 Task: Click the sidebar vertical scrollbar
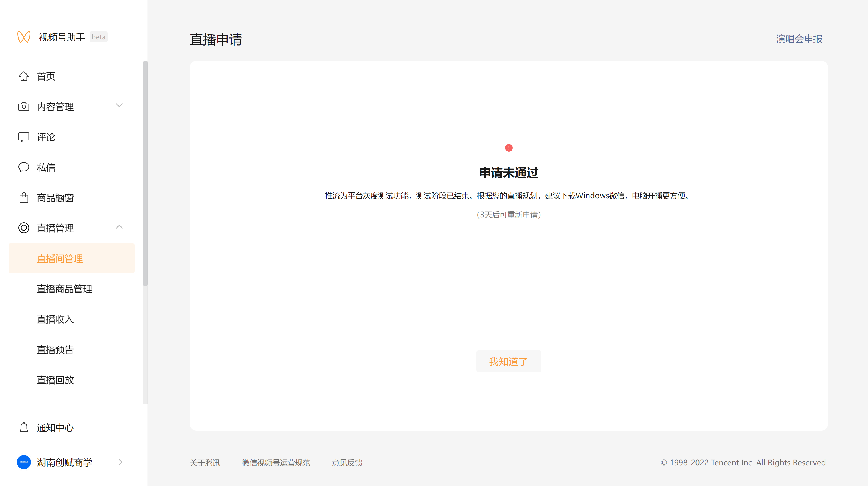click(145, 174)
